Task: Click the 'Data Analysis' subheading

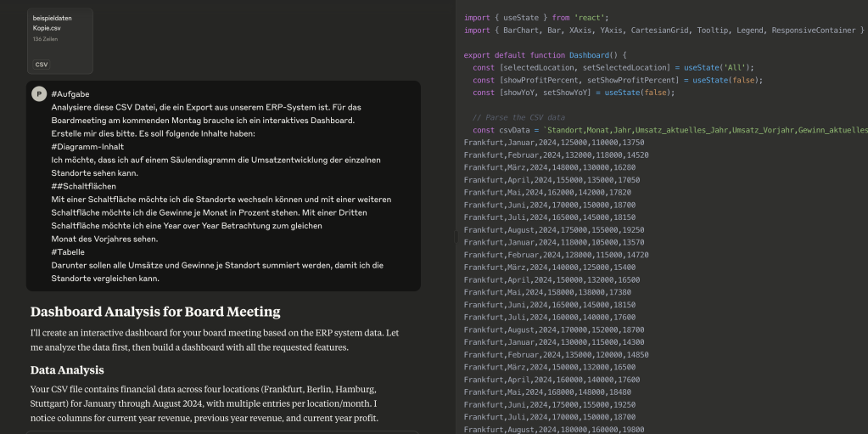Action: coord(67,369)
